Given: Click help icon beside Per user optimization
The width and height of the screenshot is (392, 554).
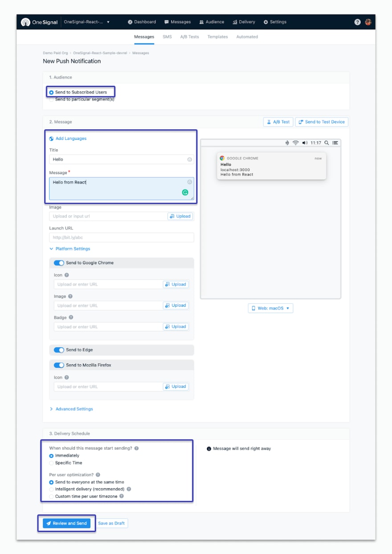Looking at the screenshot, I should click(98, 475).
